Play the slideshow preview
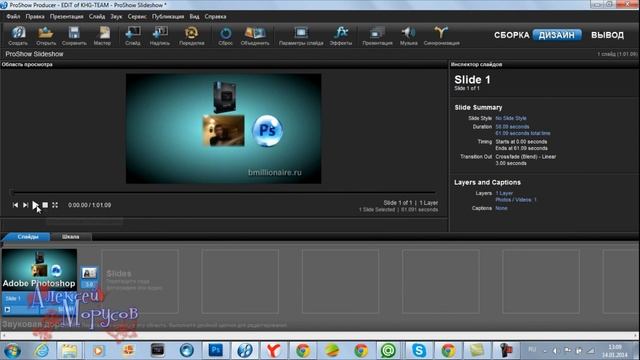 (x=35, y=205)
